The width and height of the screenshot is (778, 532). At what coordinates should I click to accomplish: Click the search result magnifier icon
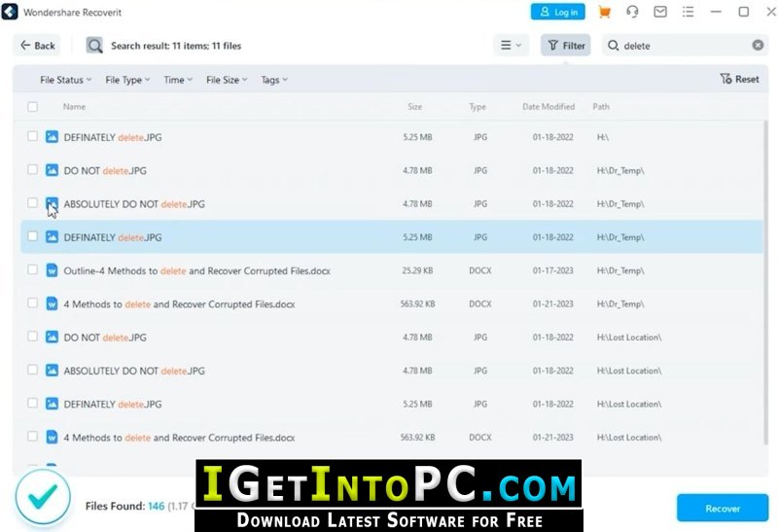[x=94, y=46]
